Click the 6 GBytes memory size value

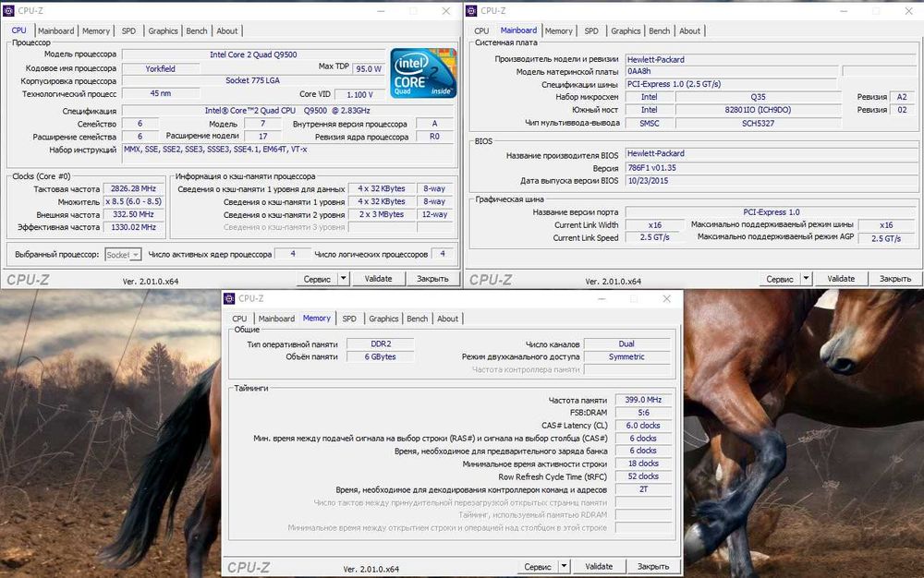[381, 356]
